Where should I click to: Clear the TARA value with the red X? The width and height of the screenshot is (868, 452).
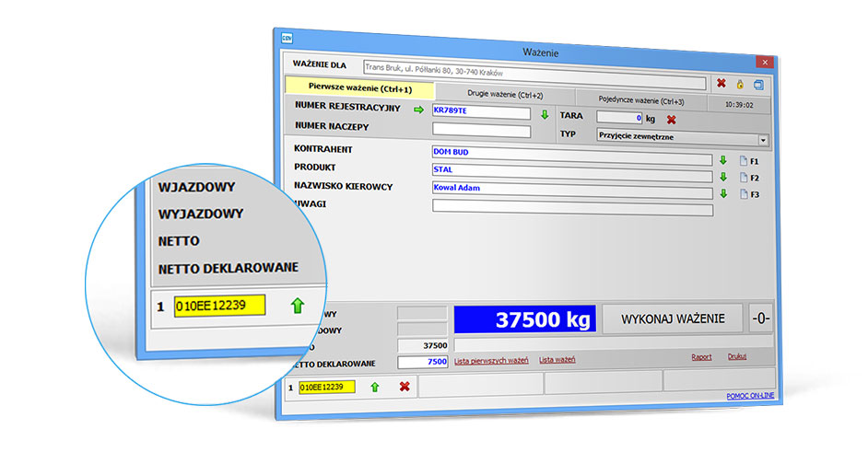672,119
